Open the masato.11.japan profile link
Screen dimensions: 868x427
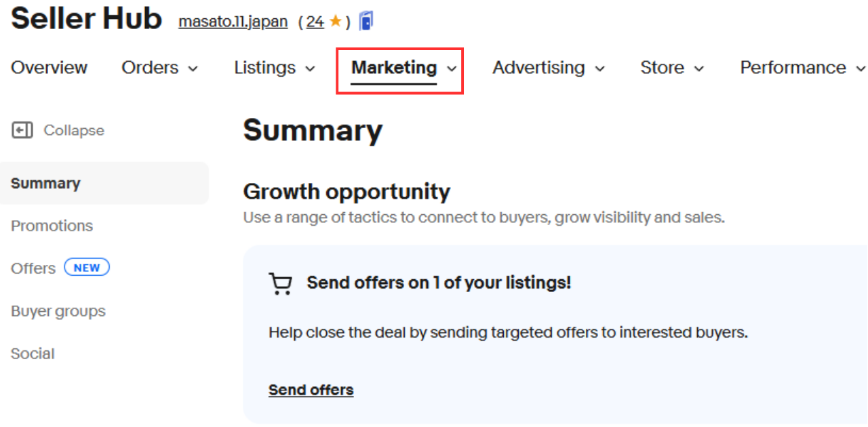click(233, 22)
